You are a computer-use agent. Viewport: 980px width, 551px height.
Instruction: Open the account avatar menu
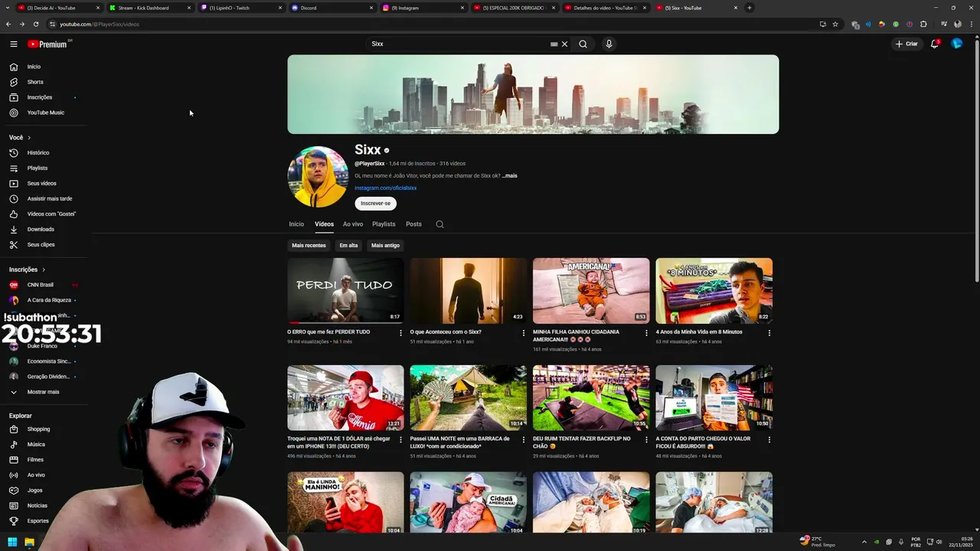point(956,44)
